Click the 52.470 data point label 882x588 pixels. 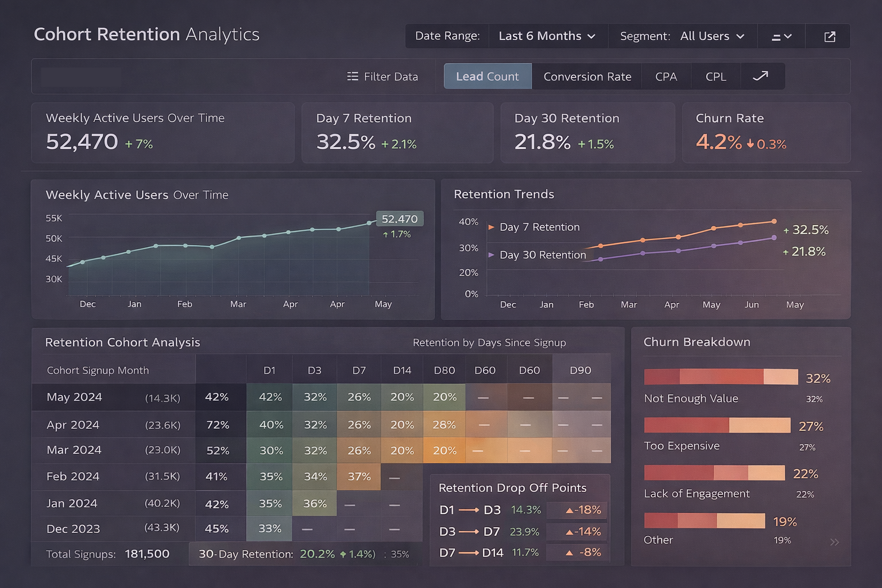tap(400, 219)
